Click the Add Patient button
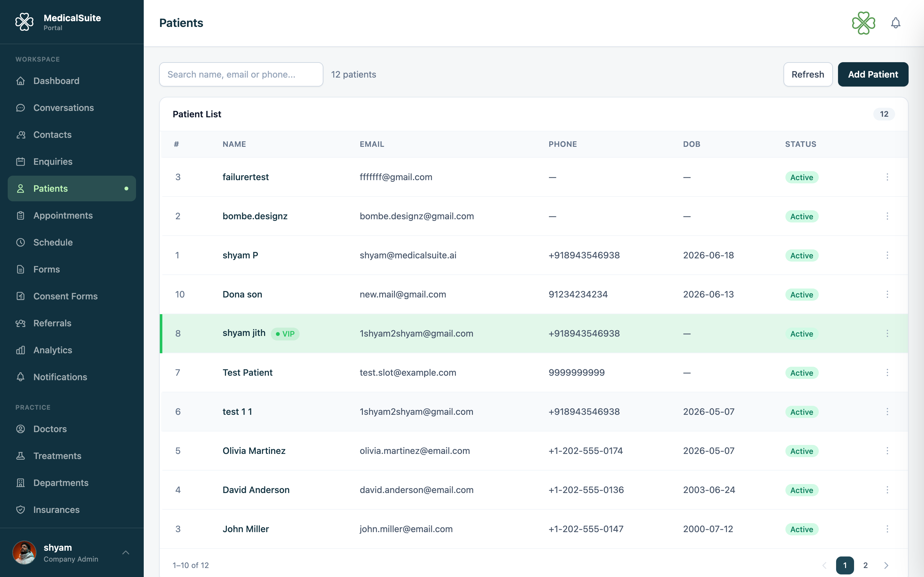The width and height of the screenshot is (924, 577). click(x=873, y=74)
